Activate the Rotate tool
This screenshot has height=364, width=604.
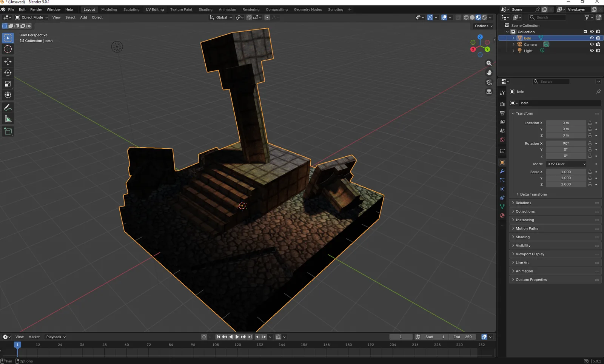(x=8, y=73)
